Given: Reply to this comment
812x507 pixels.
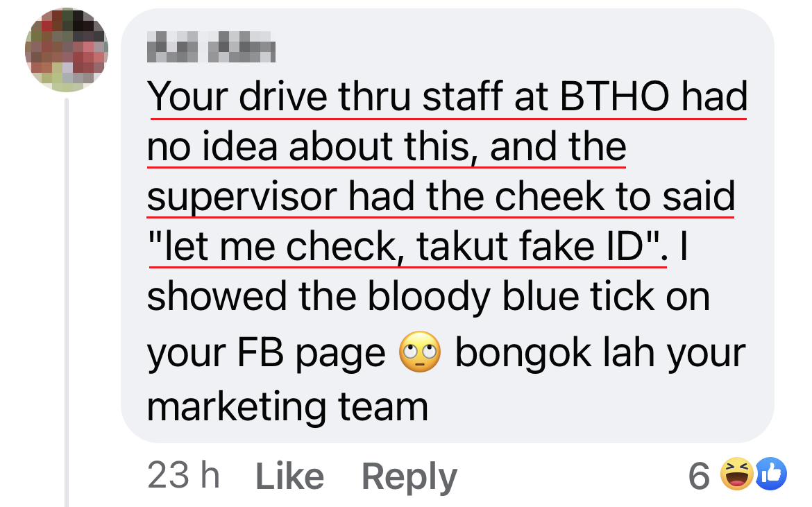Looking at the screenshot, I should click(409, 477).
